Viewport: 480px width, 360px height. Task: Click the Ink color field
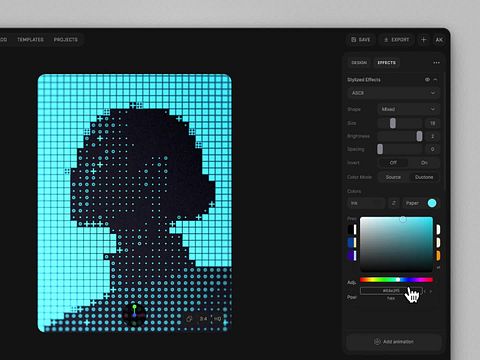[366, 203]
